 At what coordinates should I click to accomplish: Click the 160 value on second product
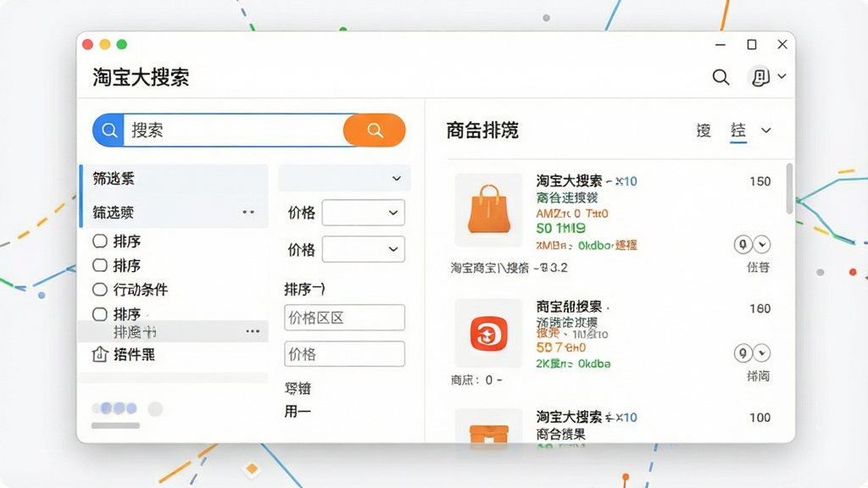[x=760, y=308]
